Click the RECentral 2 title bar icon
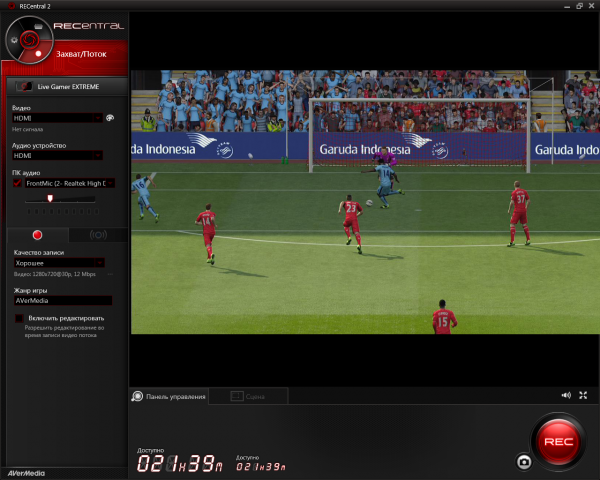Screen dimensions: 600x480 pos(11,6)
